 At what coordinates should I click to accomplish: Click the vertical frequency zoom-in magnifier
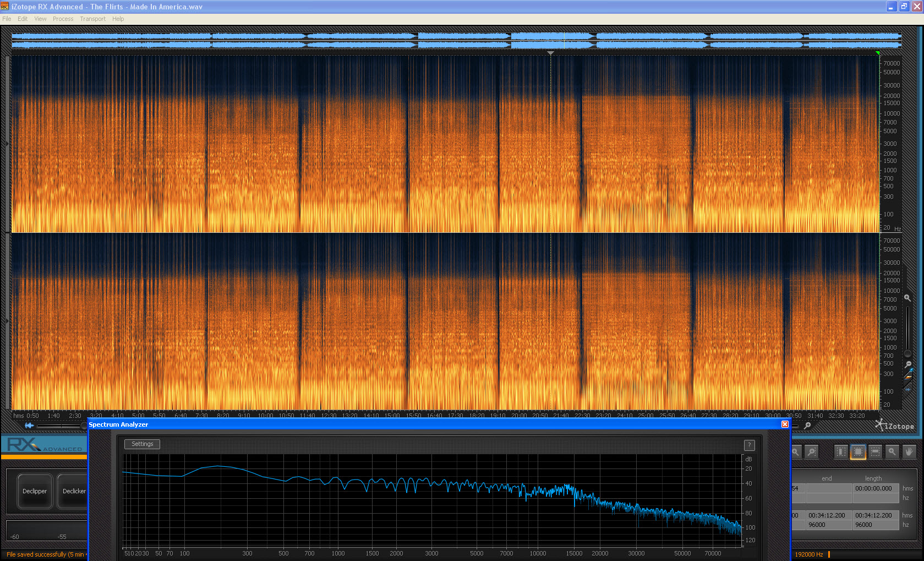[x=907, y=298]
